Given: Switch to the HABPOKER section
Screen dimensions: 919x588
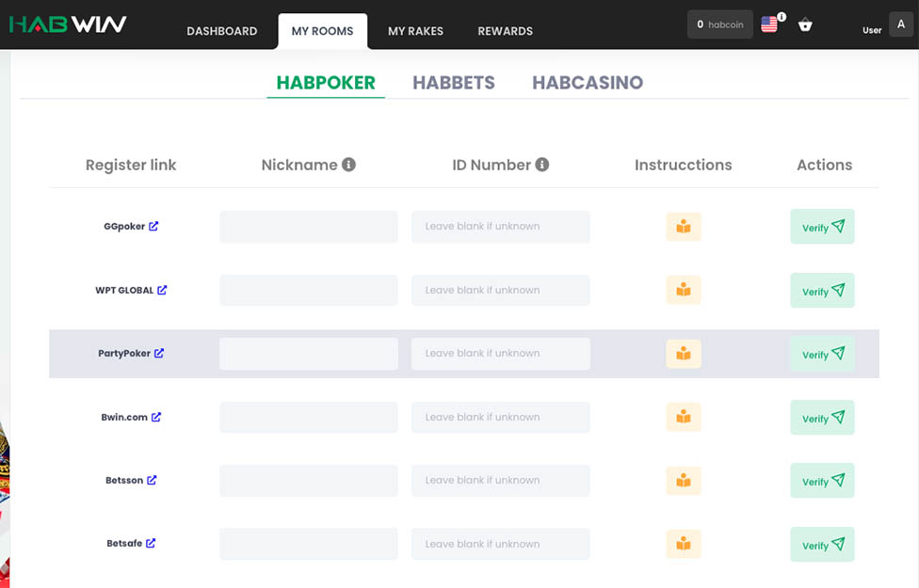Looking at the screenshot, I should [326, 83].
